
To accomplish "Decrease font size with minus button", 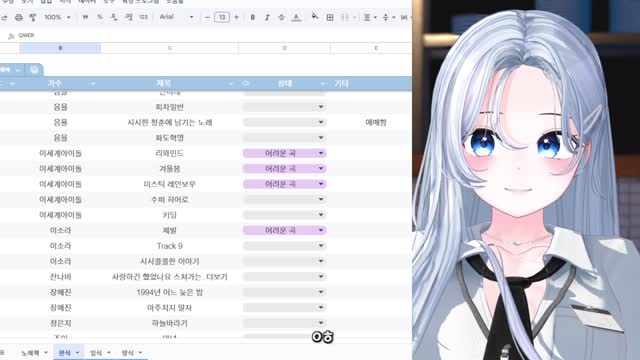I will tap(207, 17).
